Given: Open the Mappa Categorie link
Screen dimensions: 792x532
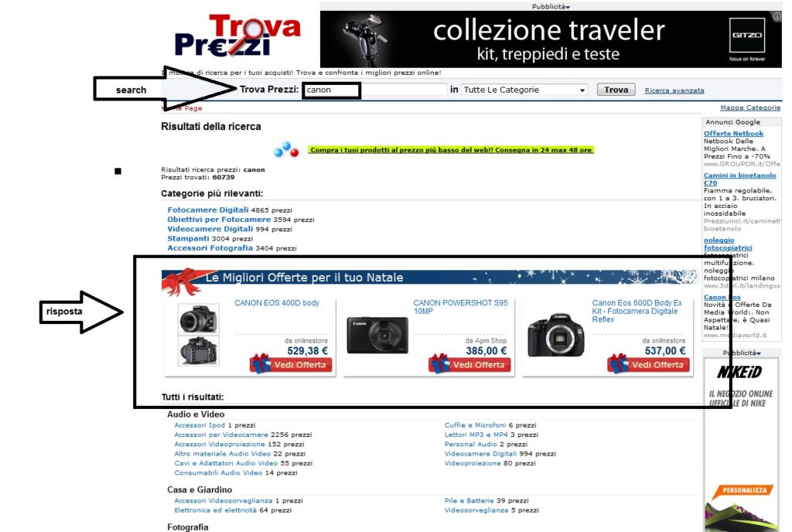Looking at the screenshot, I should pos(750,107).
